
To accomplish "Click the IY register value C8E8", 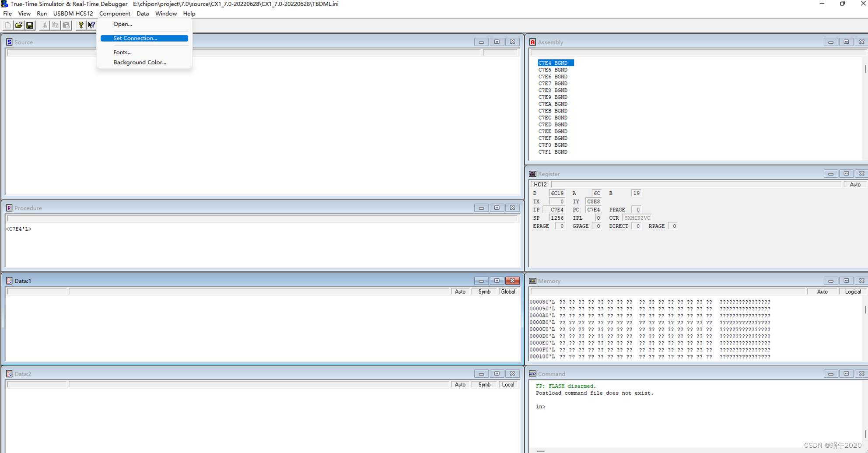I will pyautogui.click(x=593, y=202).
